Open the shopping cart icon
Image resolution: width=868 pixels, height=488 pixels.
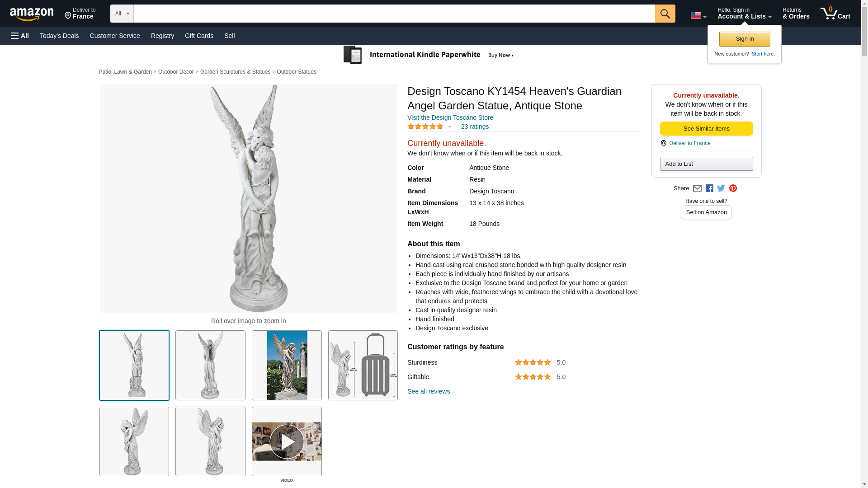pyautogui.click(x=835, y=14)
